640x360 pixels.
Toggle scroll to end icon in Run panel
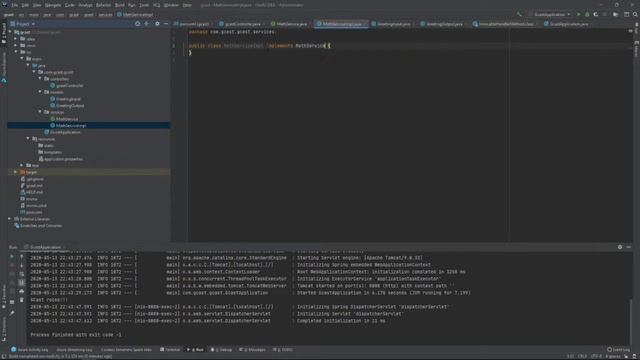22,282
